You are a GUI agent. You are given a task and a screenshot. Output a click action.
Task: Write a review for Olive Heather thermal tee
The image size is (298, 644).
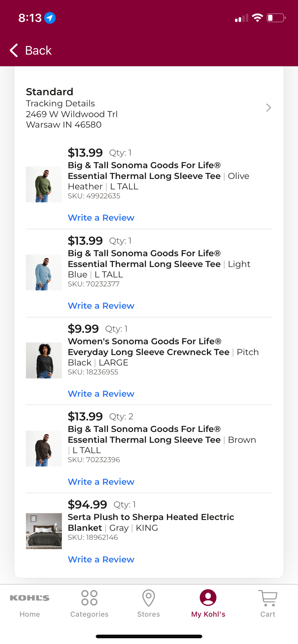tap(101, 218)
